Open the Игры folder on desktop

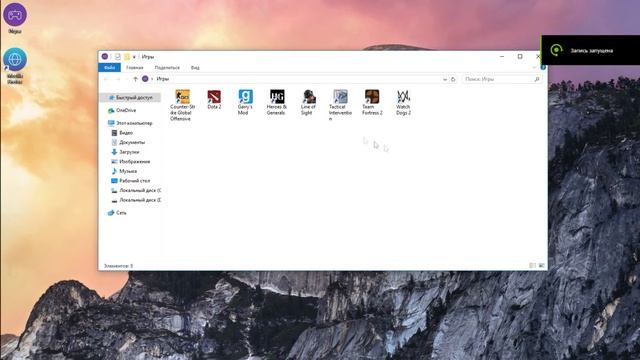pyautogui.click(x=15, y=18)
